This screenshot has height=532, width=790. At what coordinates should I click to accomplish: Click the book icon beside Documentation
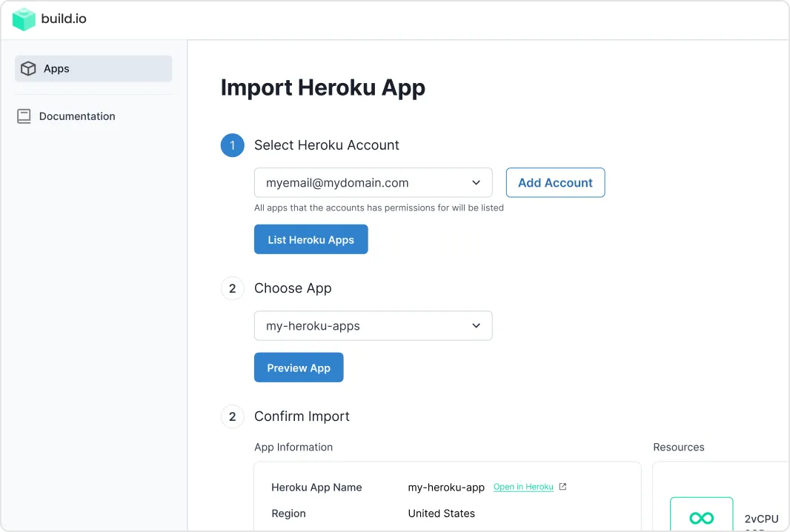click(24, 116)
